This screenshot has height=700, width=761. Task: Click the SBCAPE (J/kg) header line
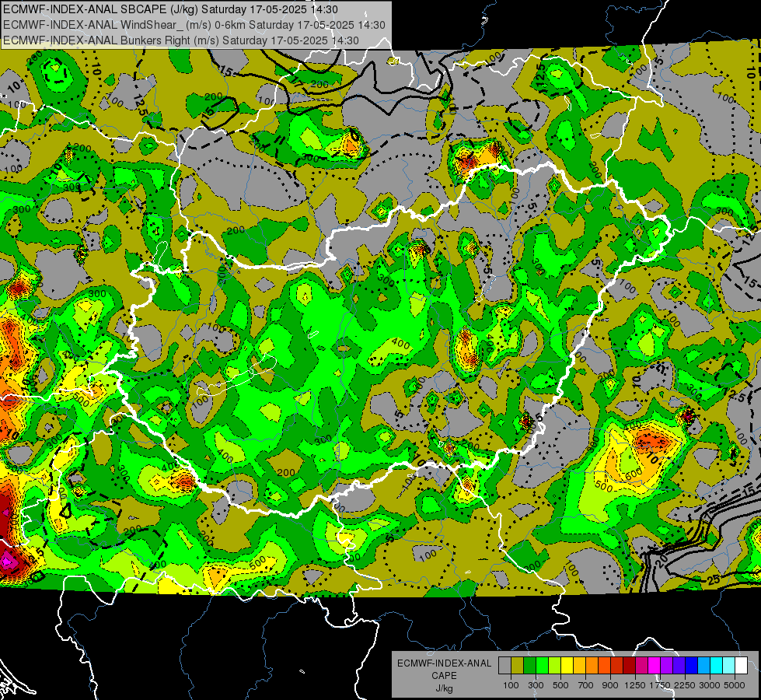pos(170,9)
